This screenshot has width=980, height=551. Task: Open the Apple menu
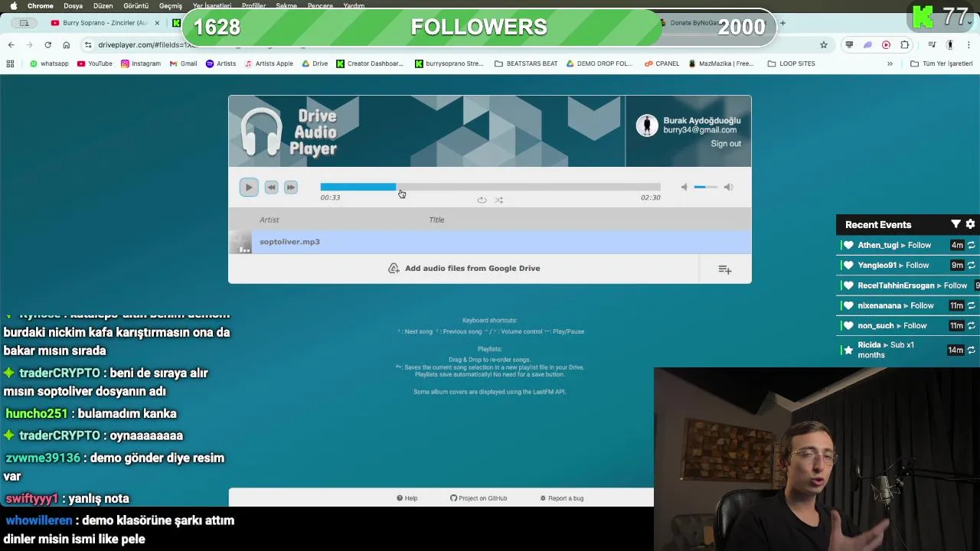(13, 5)
